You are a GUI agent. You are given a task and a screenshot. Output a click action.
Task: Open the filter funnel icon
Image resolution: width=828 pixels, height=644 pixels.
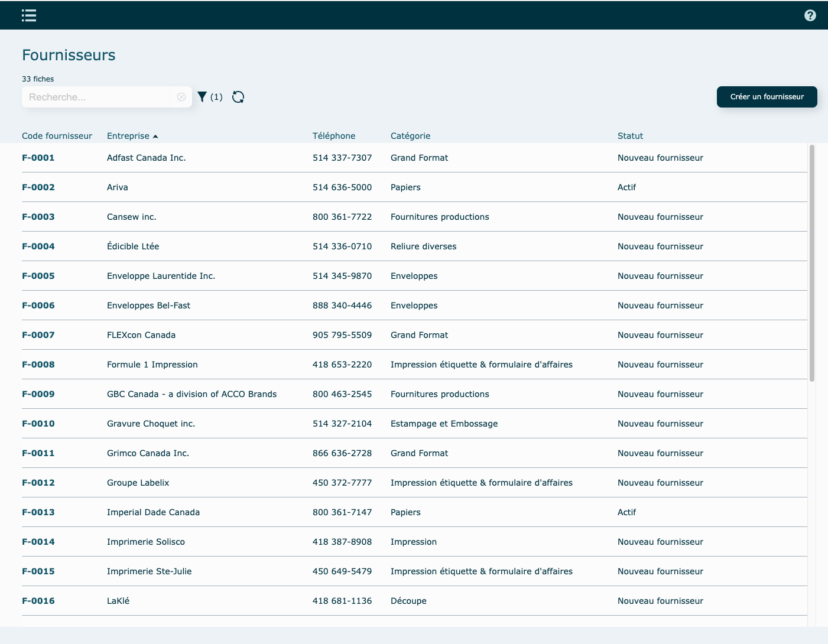pyautogui.click(x=202, y=97)
